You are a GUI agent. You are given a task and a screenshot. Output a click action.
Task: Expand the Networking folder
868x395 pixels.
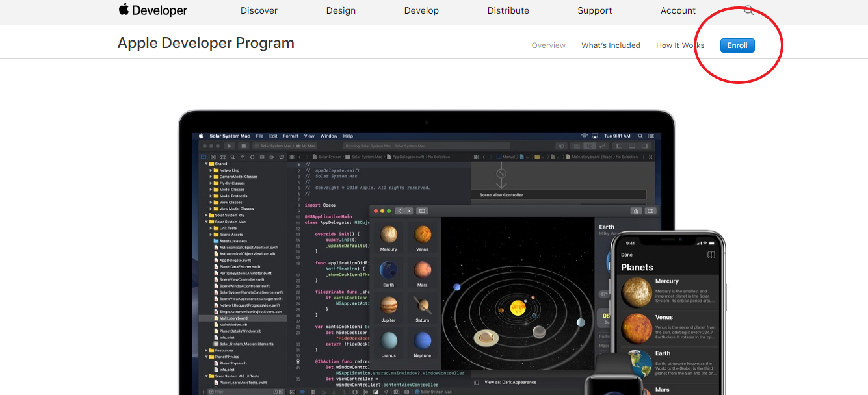[211, 170]
